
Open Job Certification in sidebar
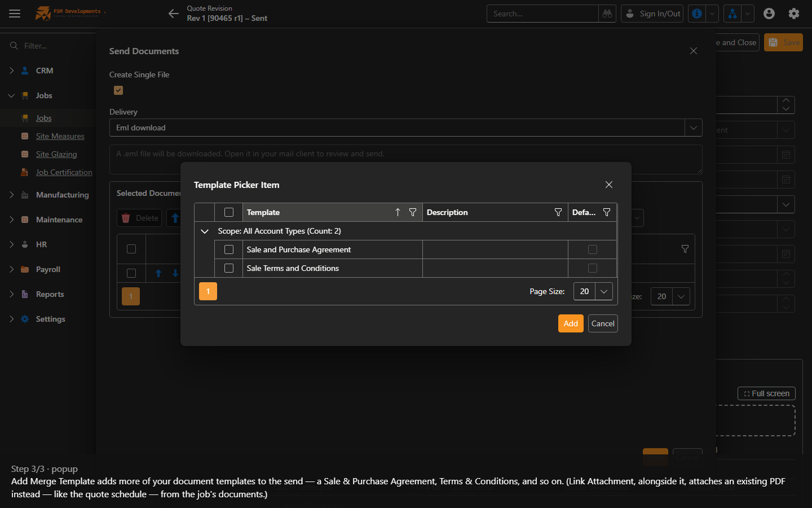coord(64,172)
